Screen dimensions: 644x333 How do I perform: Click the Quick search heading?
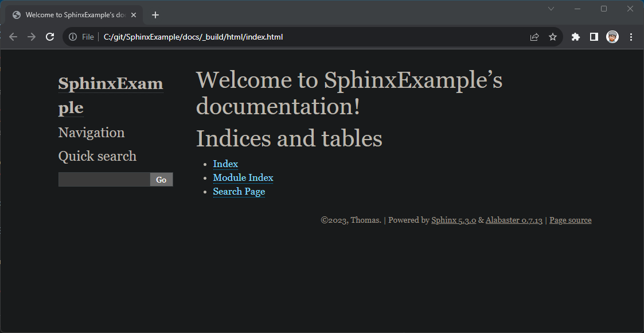[97, 156]
